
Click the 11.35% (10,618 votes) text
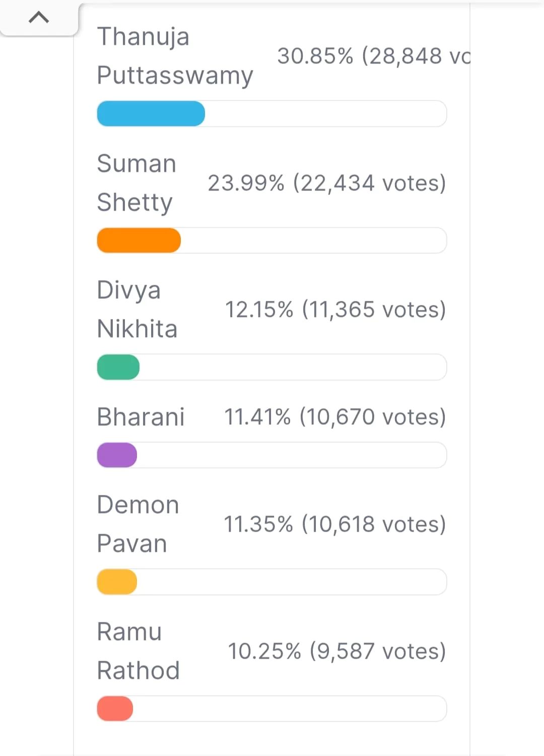click(335, 524)
